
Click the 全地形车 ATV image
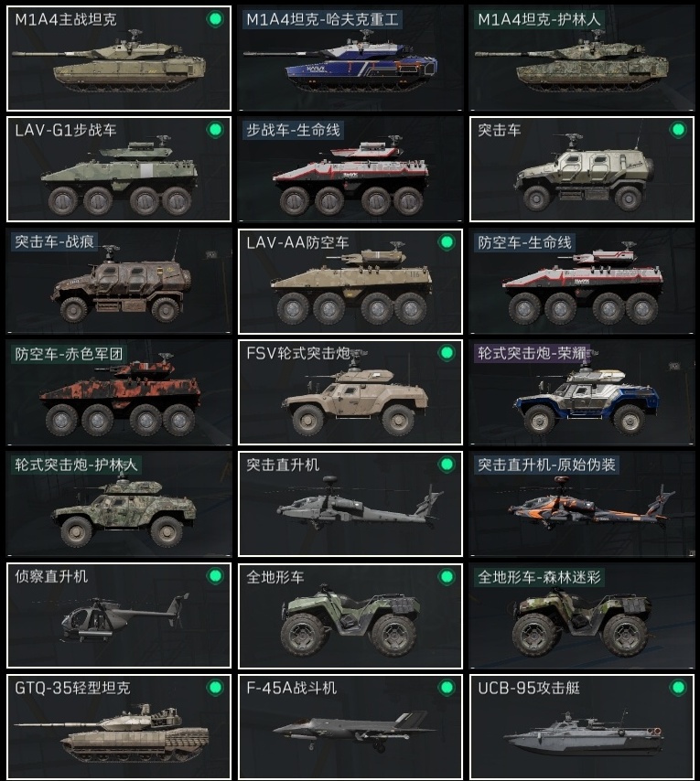[350, 620]
